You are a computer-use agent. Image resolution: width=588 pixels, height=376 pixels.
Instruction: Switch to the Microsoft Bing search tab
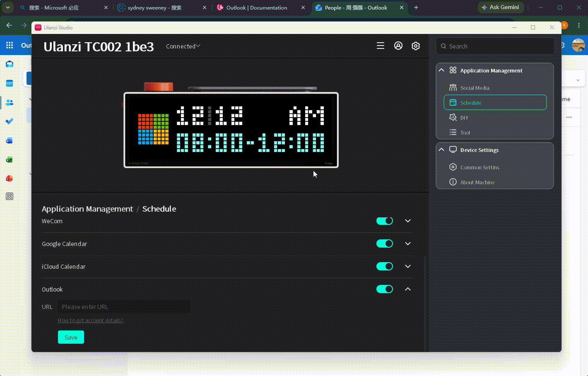tap(64, 7)
